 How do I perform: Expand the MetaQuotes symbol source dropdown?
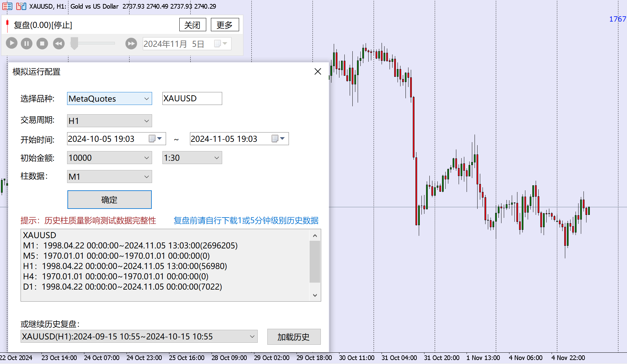pos(146,99)
